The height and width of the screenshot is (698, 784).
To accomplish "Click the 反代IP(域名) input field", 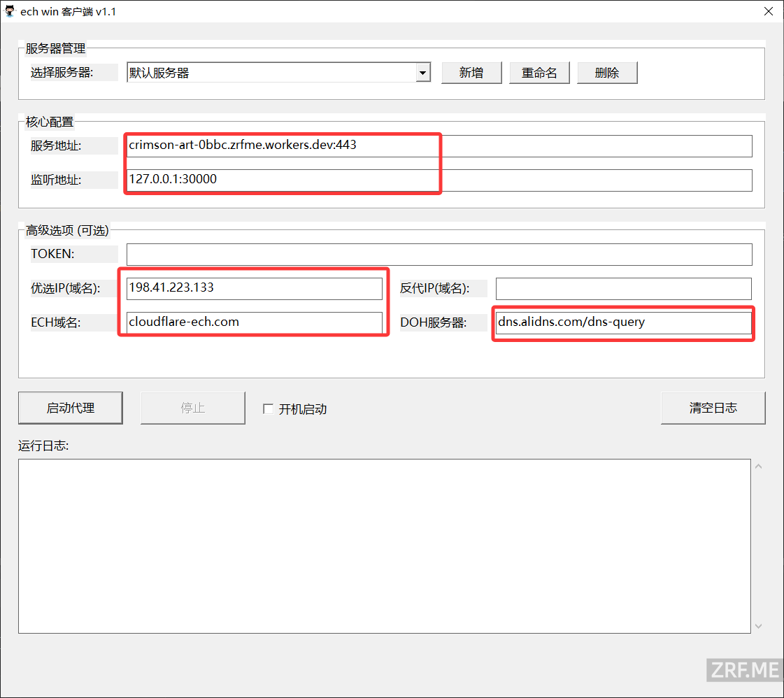I will 624,288.
